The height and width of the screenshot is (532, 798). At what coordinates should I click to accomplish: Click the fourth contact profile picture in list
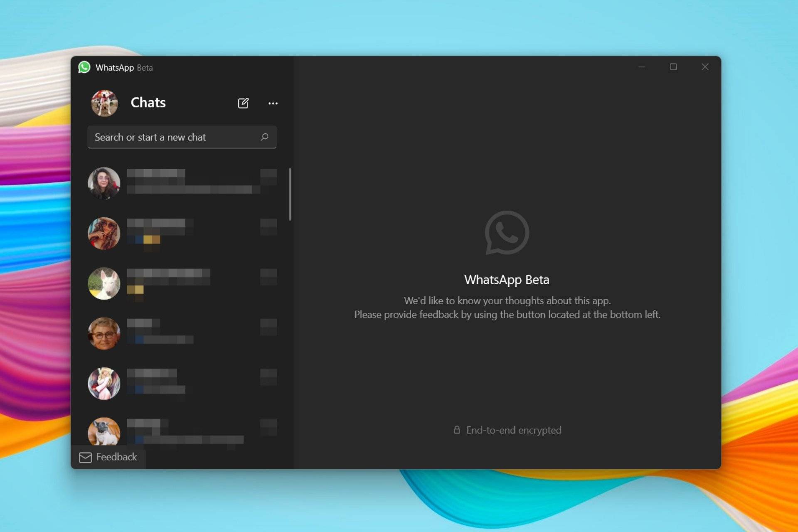103,332
